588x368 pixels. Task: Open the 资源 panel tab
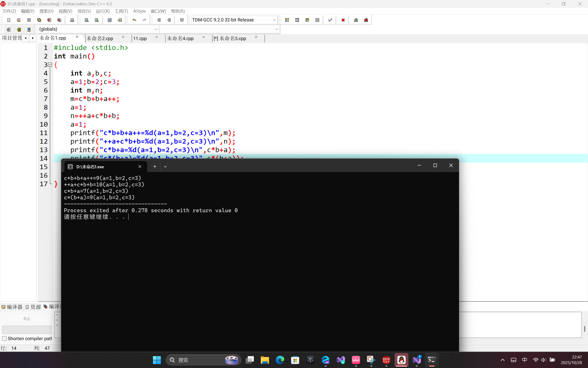tap(33, 307)
